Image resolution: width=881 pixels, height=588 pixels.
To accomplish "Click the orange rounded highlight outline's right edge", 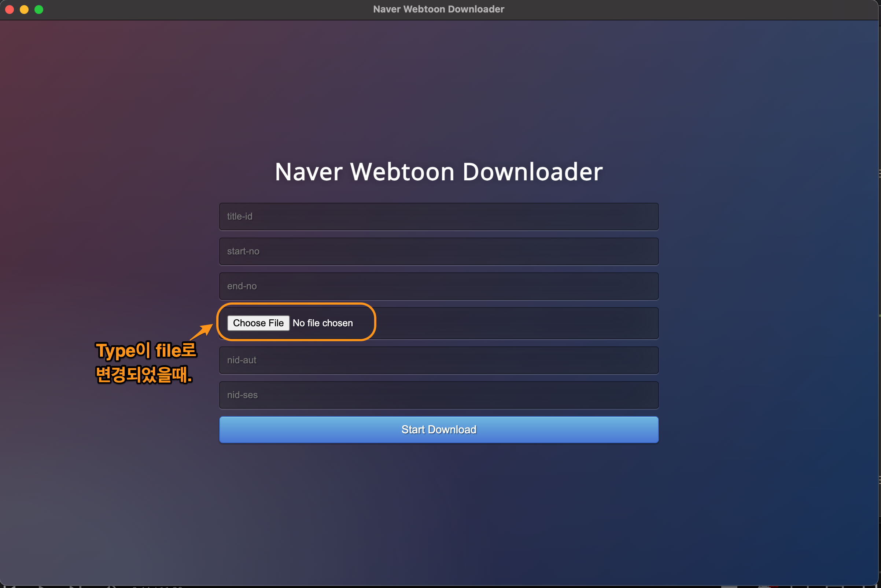I will [375, 322].
